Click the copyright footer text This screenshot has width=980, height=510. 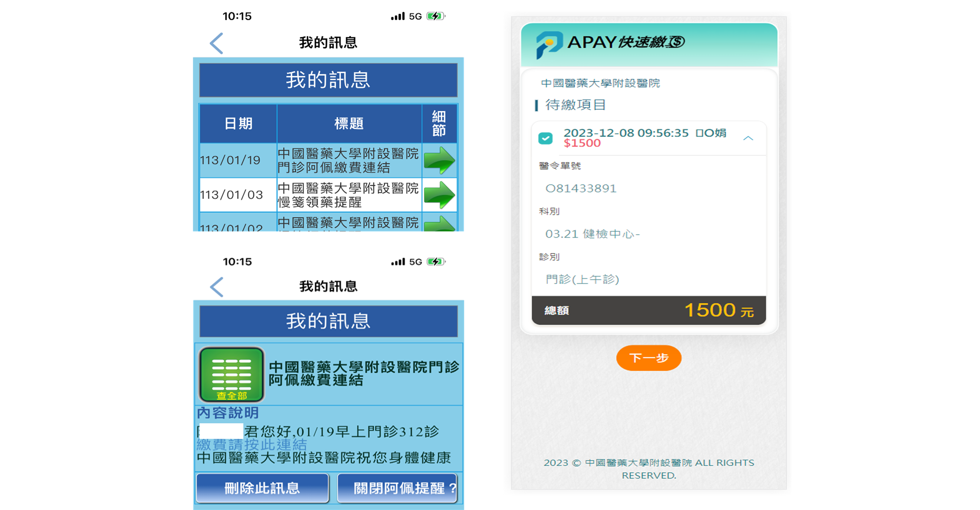pos(649,469)
